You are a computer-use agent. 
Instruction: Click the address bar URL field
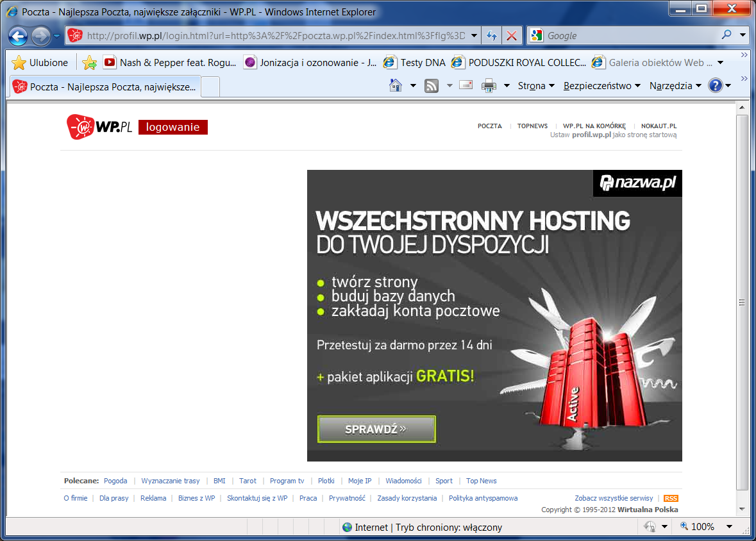click(x=275, y=36)
